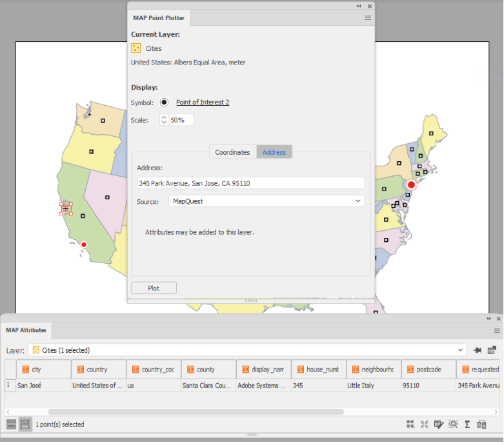504x445 pixels.
Task: Open the Source dropdown showing MapQuest
Action: click(267, 201)
